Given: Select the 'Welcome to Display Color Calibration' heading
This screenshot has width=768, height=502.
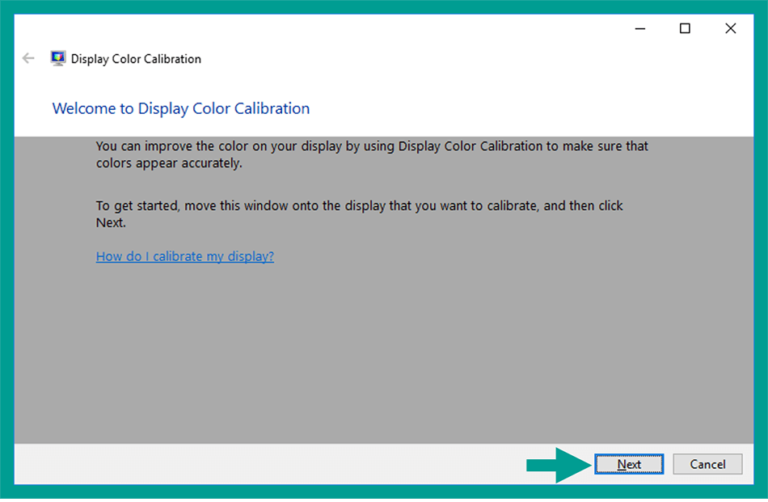Looking at the screenshot, I should pyautogui.click(x=181, y=108).
